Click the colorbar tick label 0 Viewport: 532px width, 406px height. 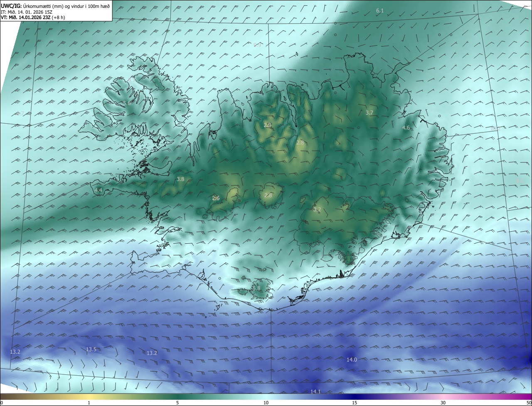point(2,403)
